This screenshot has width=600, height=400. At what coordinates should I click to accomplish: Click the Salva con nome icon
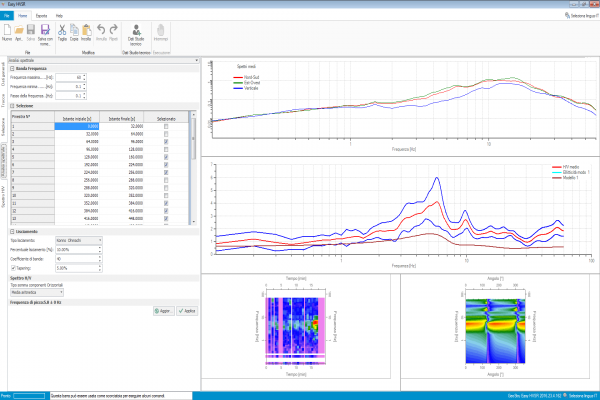(x=46, y=32)
